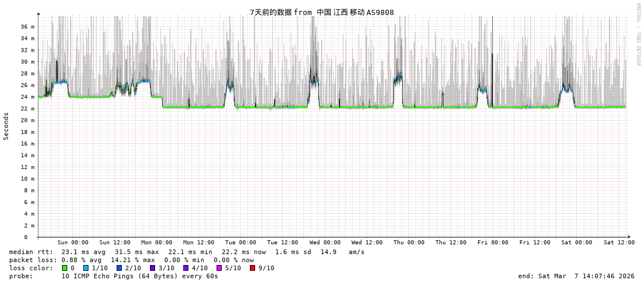Screen dimensions: 644x284
Task: Click the Sat 12:00 time axis label
Action: pyautogui.click(x=619, y=243)
